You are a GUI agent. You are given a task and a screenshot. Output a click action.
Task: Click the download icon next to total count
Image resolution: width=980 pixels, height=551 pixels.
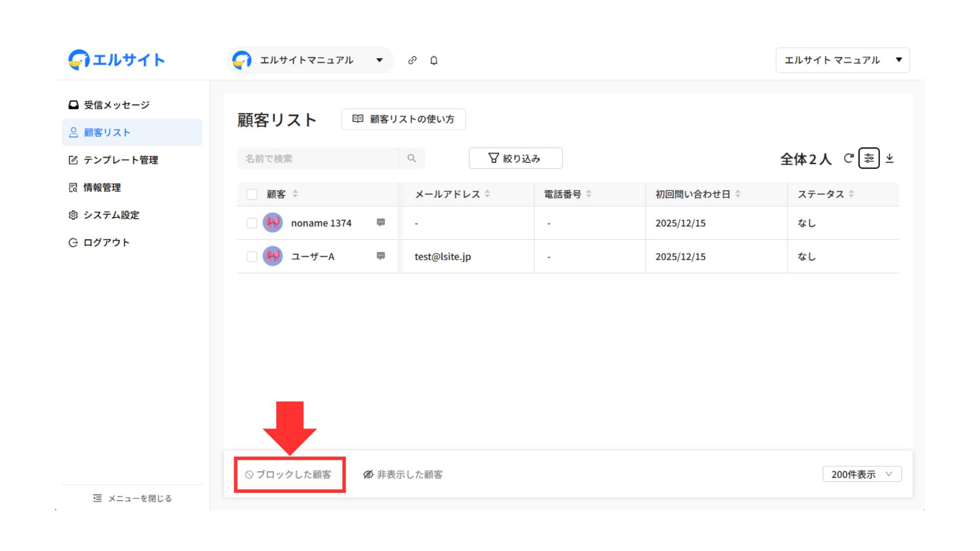click(x=890, y=158)
